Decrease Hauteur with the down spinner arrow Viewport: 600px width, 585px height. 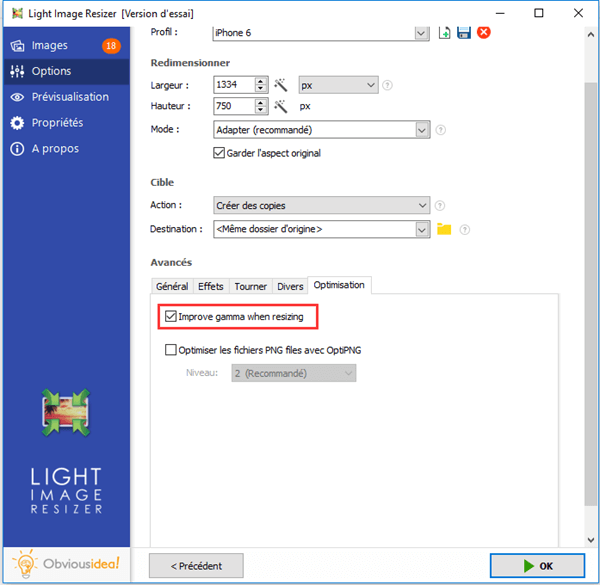(x=261, y=110)
